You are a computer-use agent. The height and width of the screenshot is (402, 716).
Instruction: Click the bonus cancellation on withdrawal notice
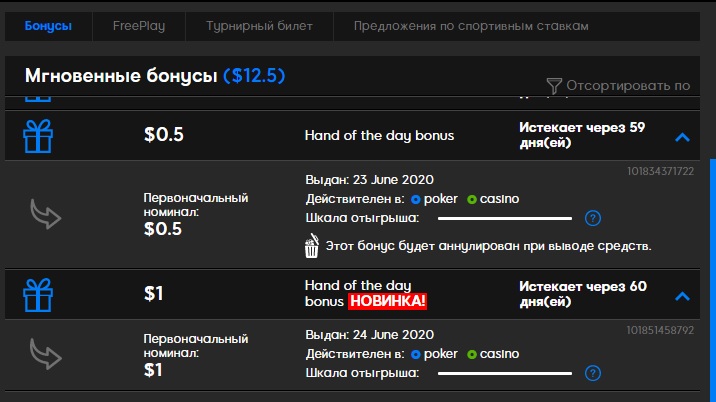pos(488,246)
